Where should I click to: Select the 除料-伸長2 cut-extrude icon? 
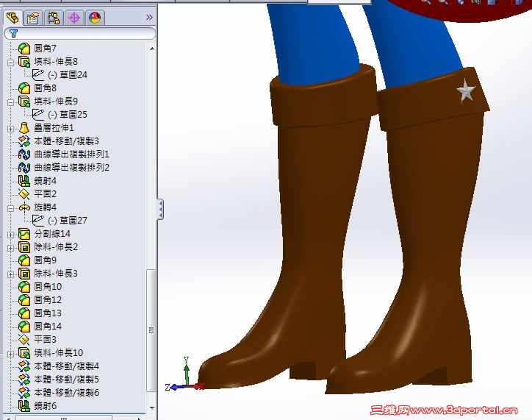(24, 247)
